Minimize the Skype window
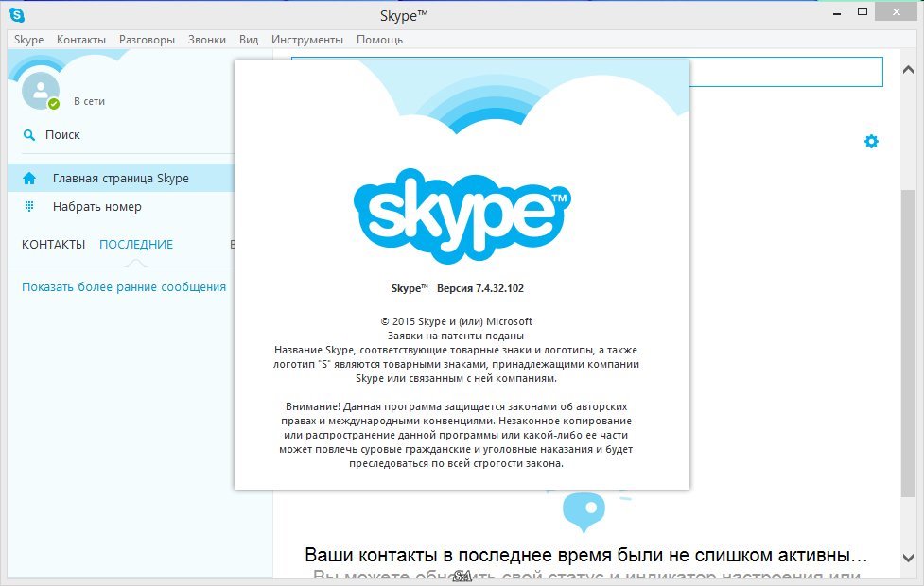The height and width of the screenshot is (586, 924). [x=837, y=13]
